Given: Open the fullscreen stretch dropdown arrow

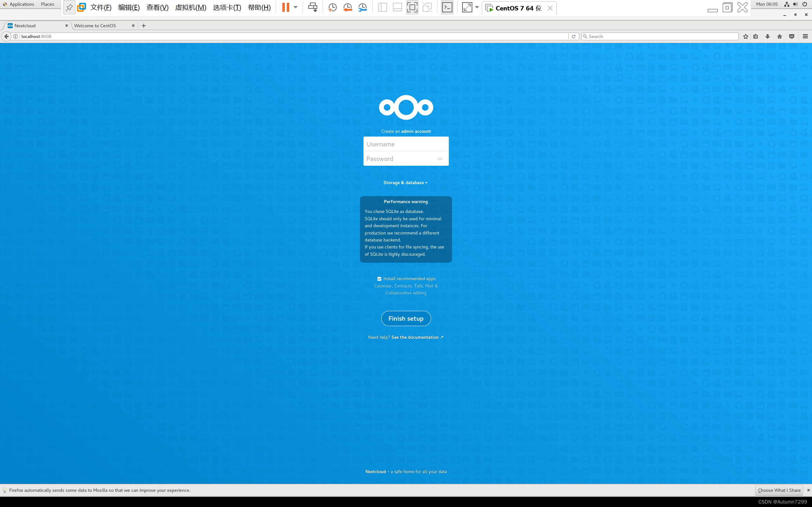Looking at the screenshot, I should click(x=477, y=7).
